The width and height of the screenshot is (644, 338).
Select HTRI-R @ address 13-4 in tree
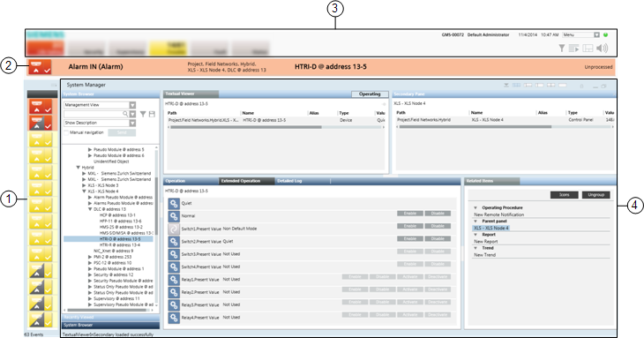click(x=119, y=244)
